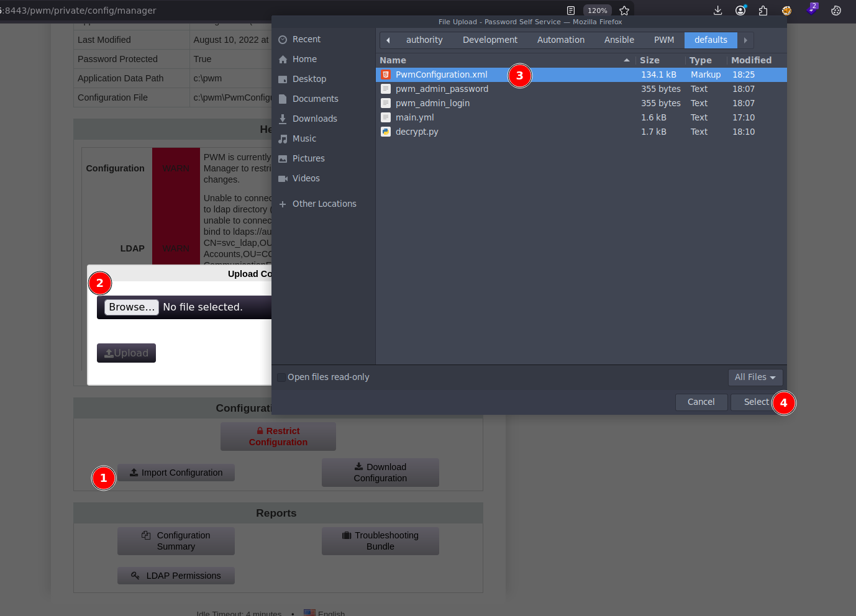The image size is (856, 616).
Task: Open the All Files filter dropdown
Action: [755, 377]
